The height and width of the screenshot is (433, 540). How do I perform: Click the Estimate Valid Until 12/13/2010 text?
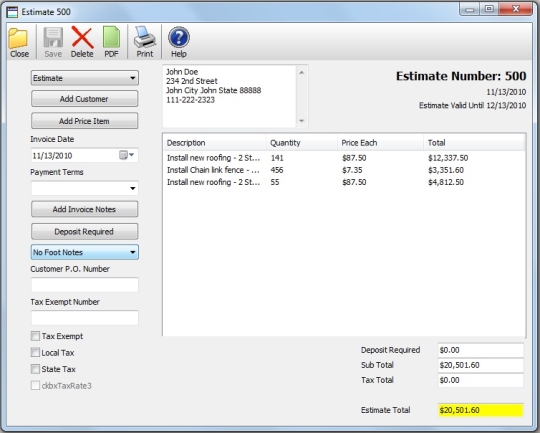pos(472,105)
